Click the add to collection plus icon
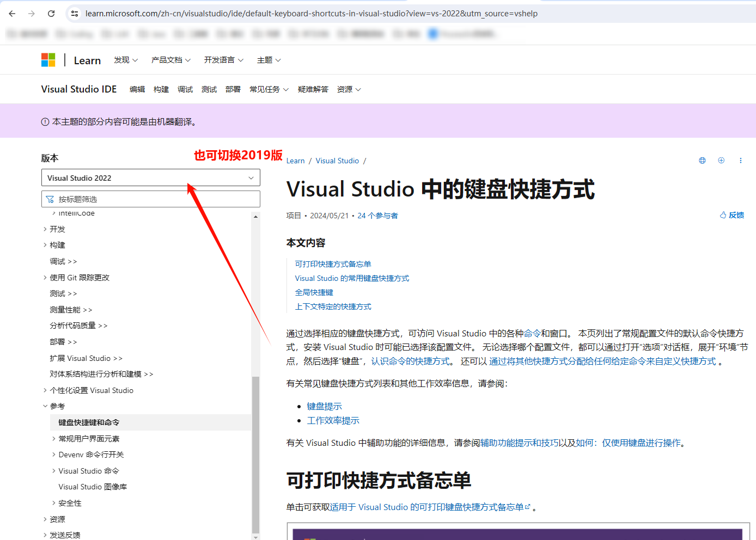Viewport: 756px width, 540px height. [721, 161]
